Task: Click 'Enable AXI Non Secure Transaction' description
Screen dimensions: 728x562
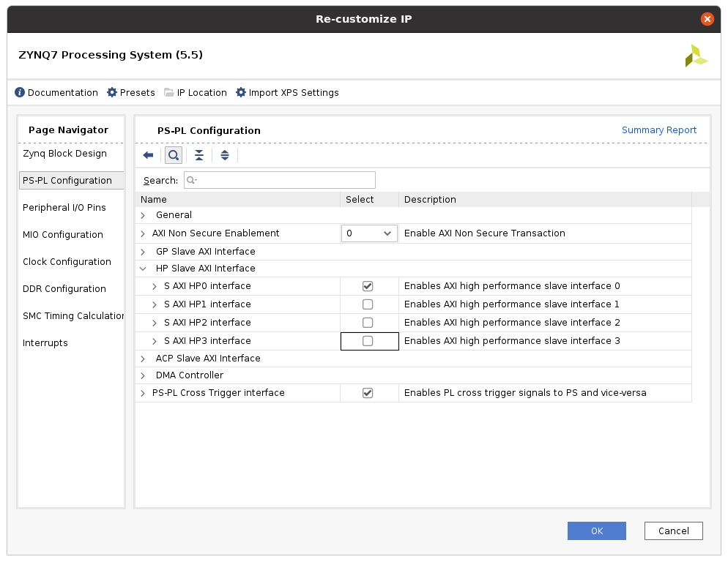Action: pyautogui.click(x=484, y=233)
